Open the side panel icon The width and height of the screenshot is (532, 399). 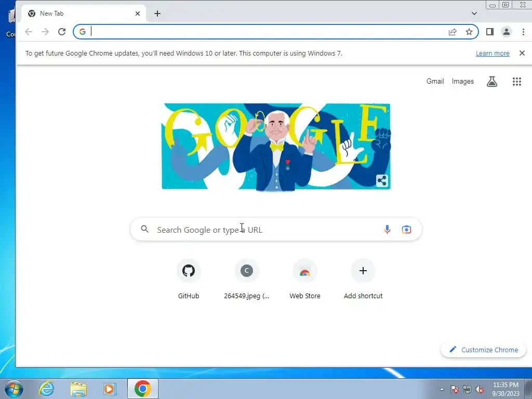pos(489,32)
